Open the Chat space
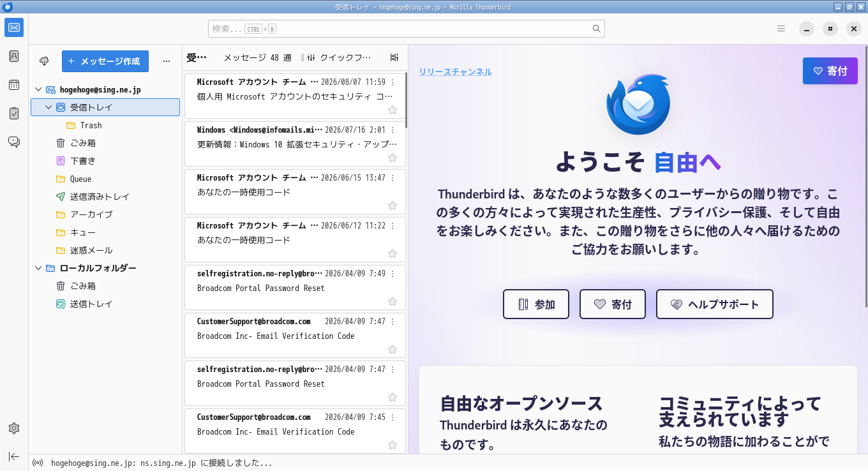This screenshot has width=868, height=471. click(x=14, y=142)
